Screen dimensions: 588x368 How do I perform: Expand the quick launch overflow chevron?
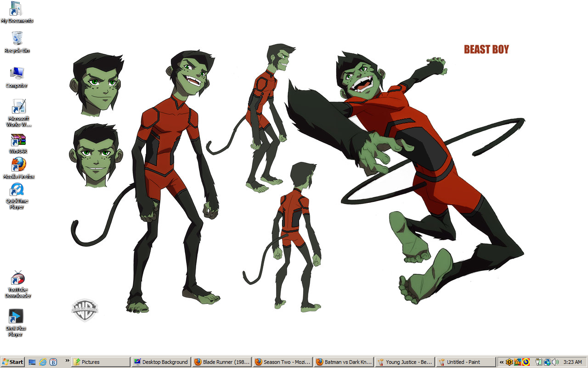click(x=68, y=361)
